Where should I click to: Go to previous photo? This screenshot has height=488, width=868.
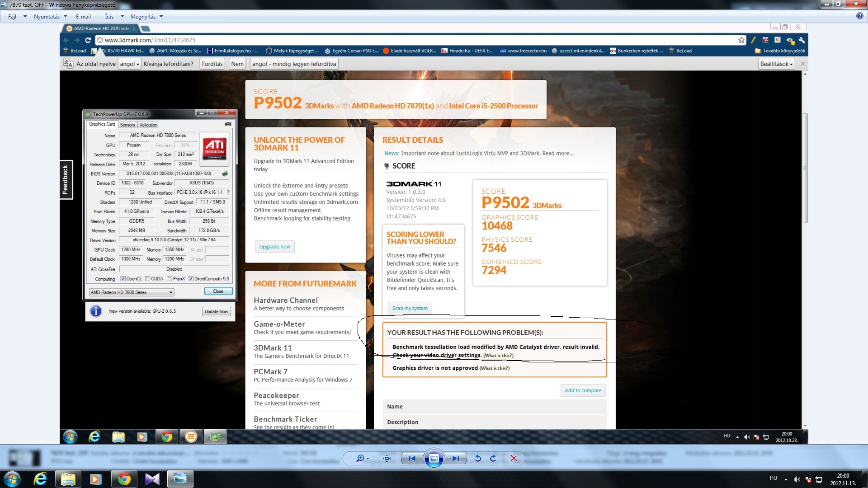412,458
